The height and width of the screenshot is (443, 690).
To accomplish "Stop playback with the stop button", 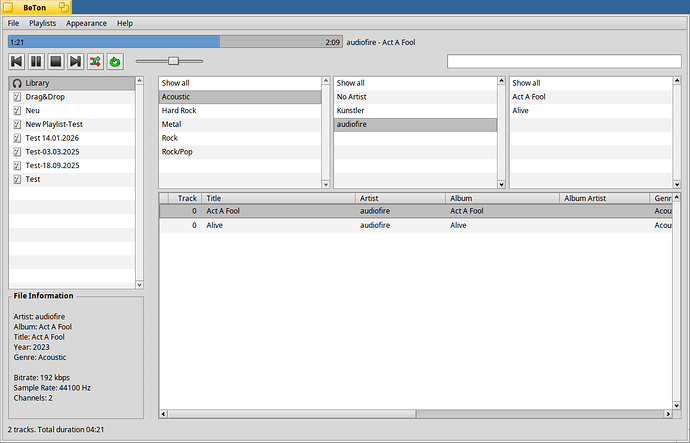I will click(56, 62).
